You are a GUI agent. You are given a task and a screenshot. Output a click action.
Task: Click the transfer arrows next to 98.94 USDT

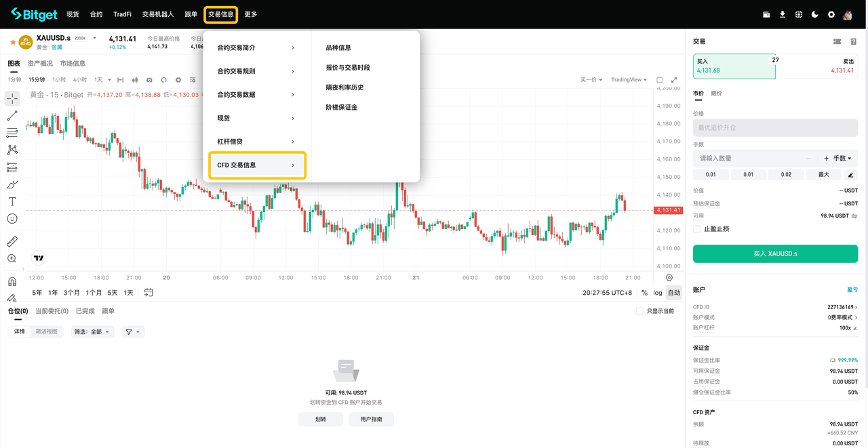(x=854, y=216)
